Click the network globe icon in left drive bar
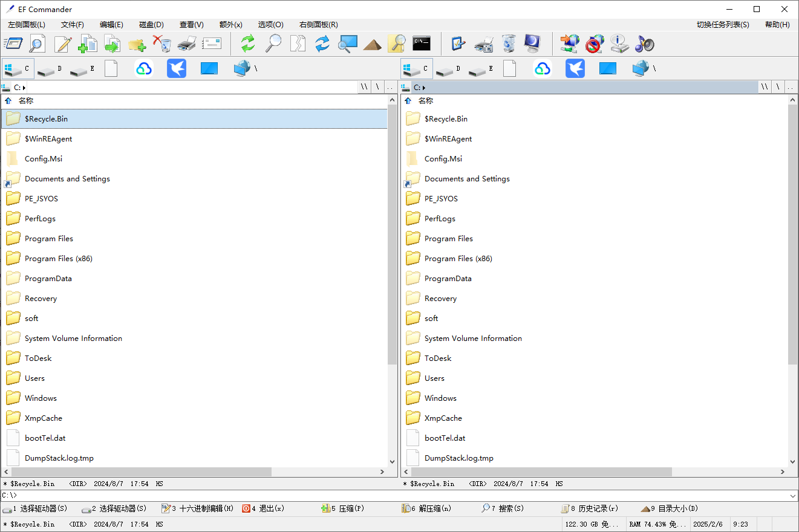The width and height of the screenshot is (799, 532). coord(243,68)
